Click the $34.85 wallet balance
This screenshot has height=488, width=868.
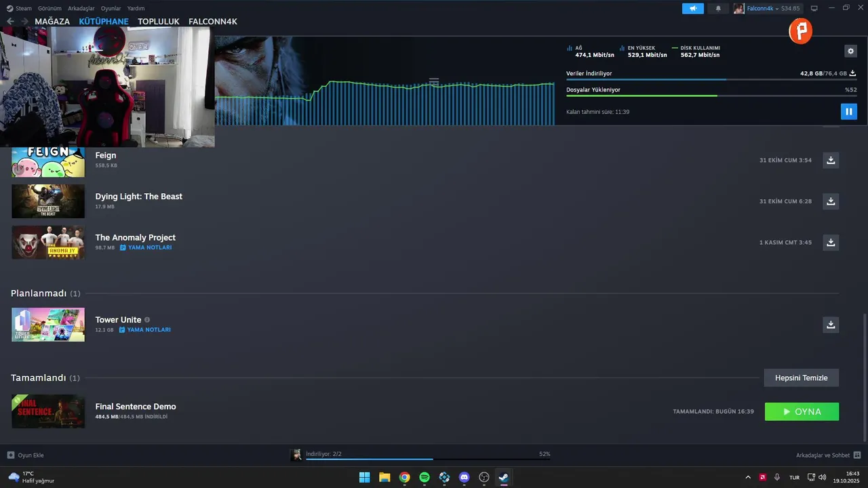click(x=791, y=8)
